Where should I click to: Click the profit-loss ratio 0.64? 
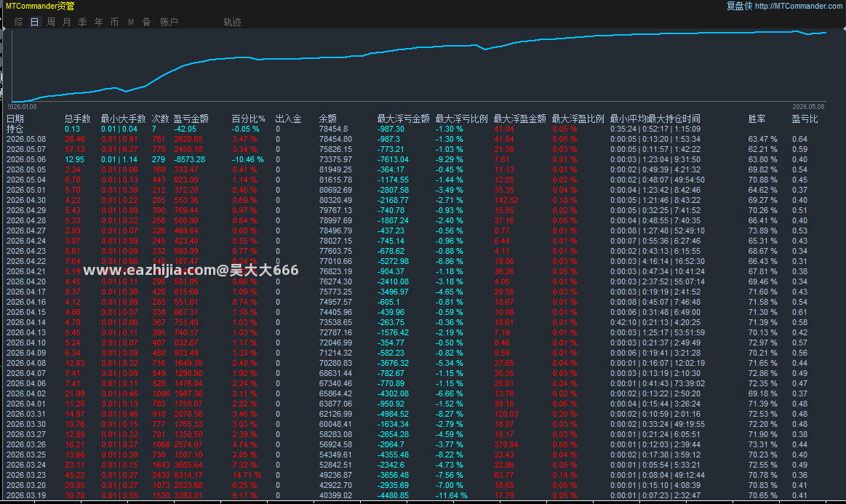click(799, 139)
